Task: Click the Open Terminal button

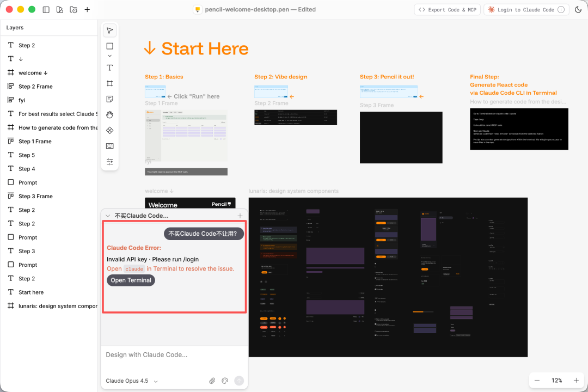Action: (x=131, y=280)
